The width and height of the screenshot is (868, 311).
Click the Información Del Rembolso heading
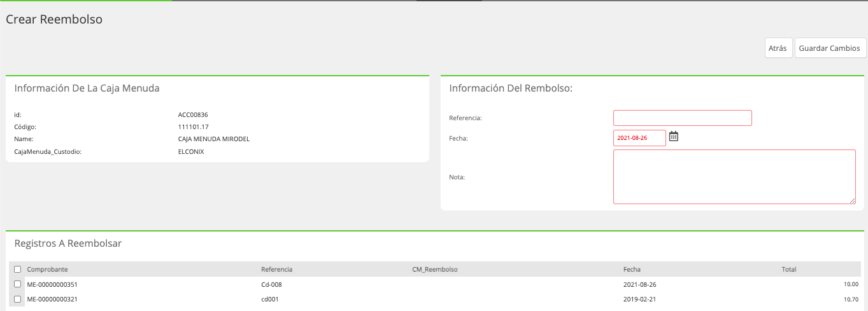(x=511, y=88)
